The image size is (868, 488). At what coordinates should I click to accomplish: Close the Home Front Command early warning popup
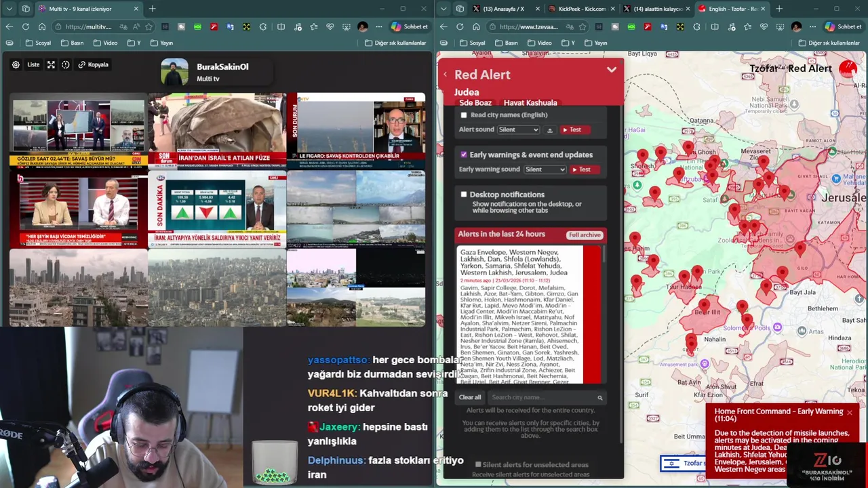[x=849, y=412]
